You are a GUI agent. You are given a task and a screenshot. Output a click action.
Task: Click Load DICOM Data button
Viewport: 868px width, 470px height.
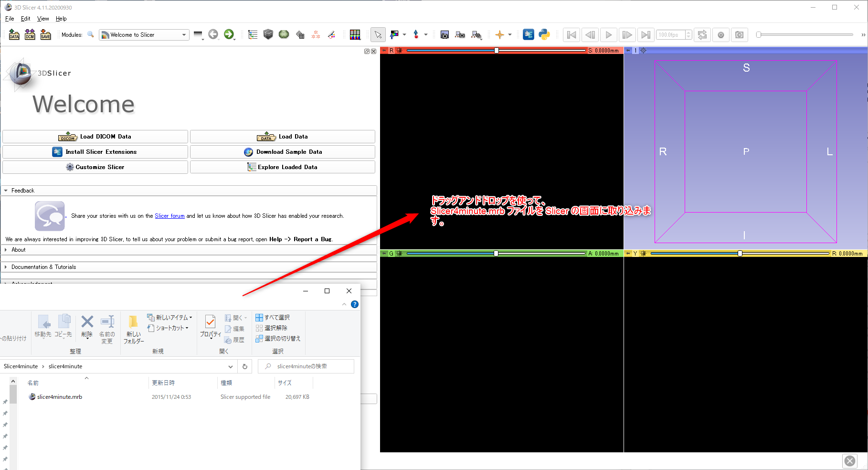(x=95, y=137)
